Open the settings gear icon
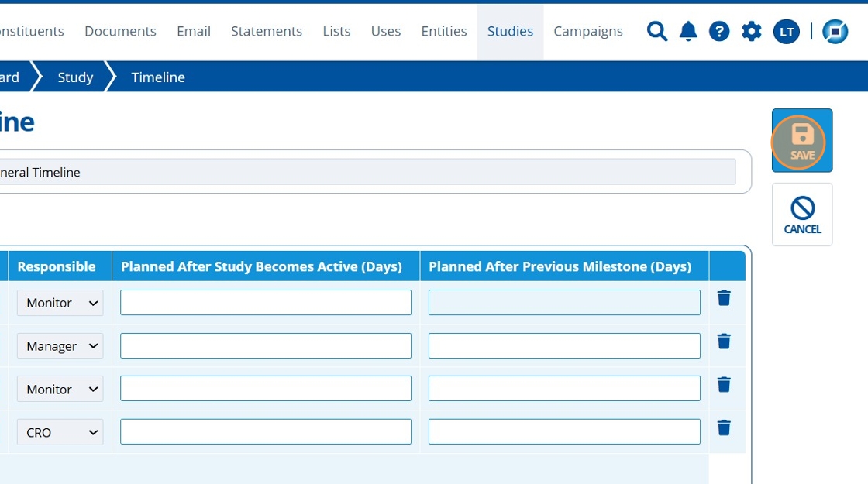Image resolution: width=868 pixels, height=484 pixels. coord(751,31)
